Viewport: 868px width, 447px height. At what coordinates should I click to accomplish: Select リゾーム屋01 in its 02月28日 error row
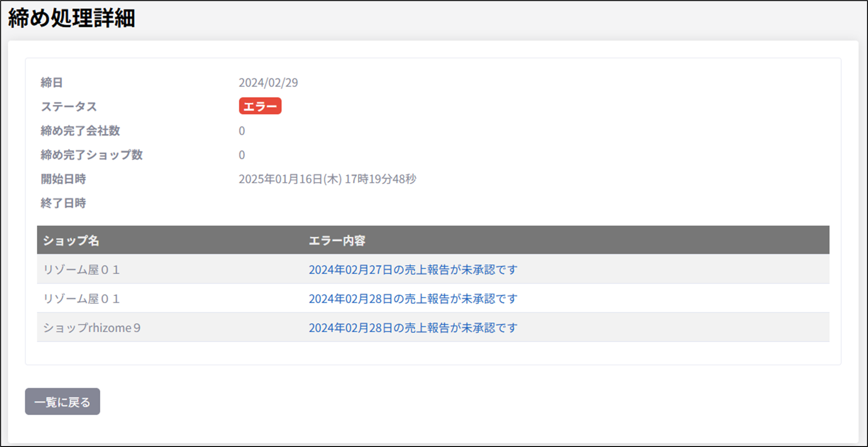point(81,299)
